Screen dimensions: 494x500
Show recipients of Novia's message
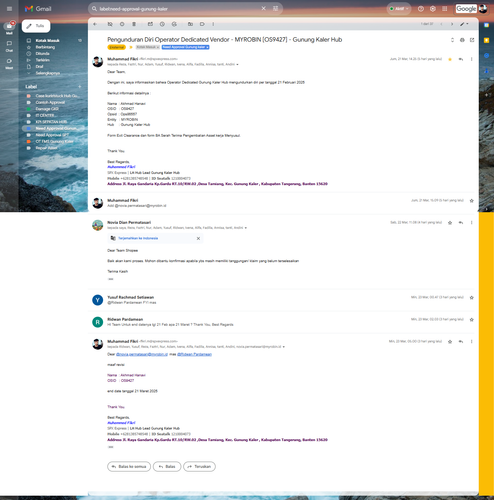(246, 228)
